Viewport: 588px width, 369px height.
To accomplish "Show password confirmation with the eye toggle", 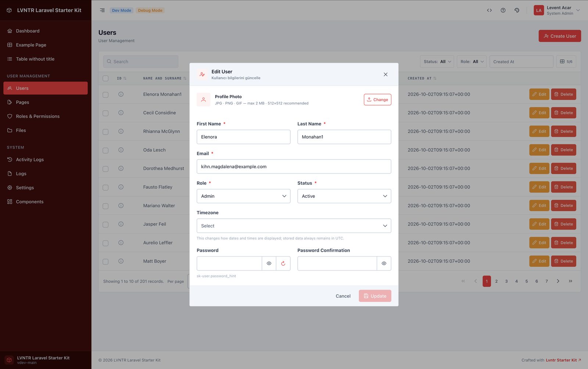I will [x=384, y=264].
